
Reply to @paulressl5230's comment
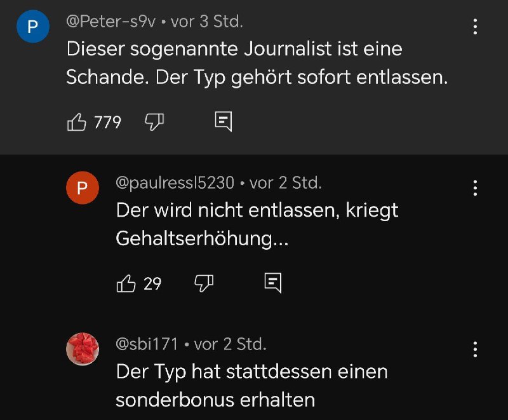point(272,283)
